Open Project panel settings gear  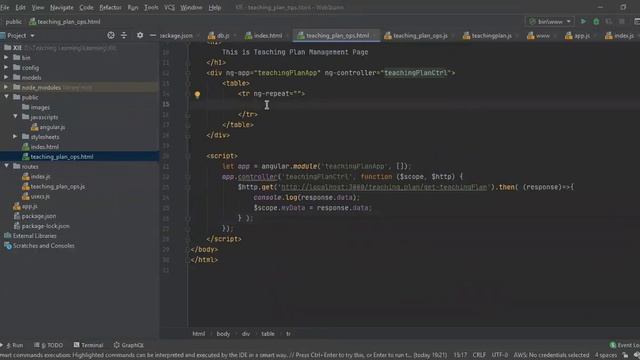pyautogui.click(x=140, y=36)
